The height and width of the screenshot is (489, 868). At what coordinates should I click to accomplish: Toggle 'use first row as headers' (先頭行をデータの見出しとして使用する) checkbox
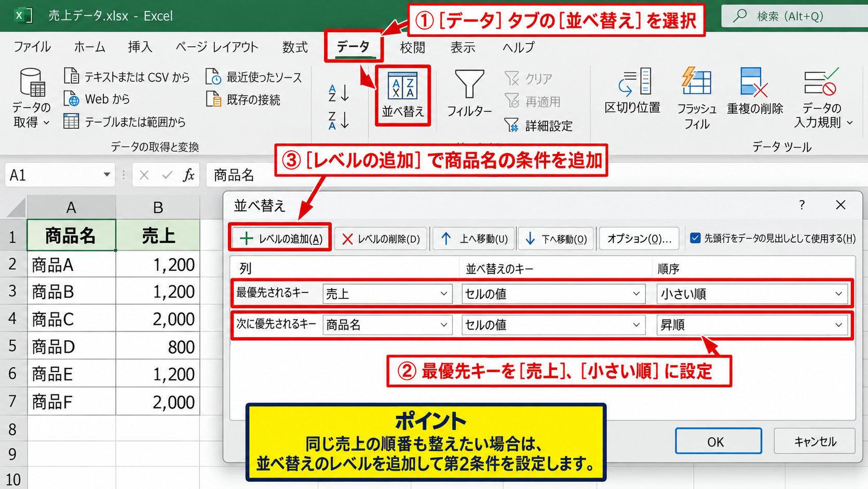point(695,238)
